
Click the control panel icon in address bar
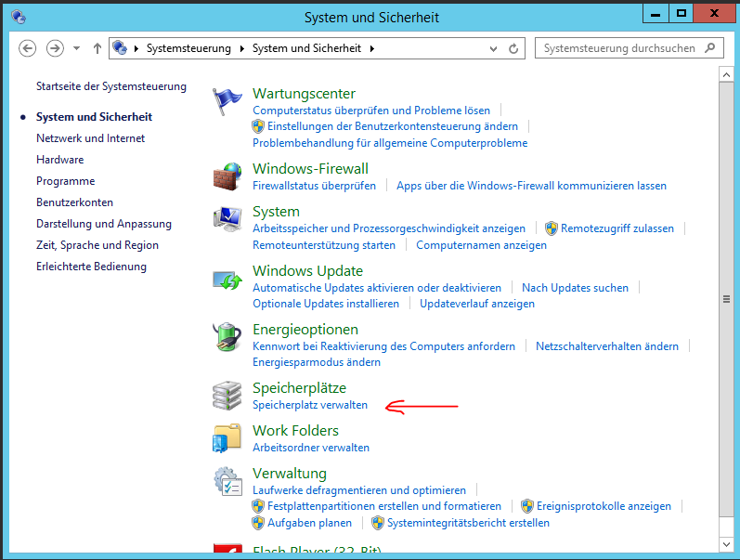coord(120,47)
